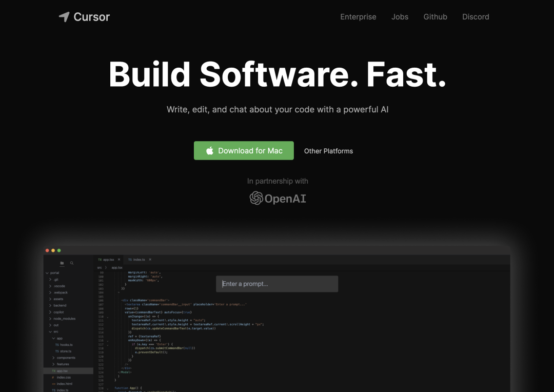
Task: Expand the components folder
Action: (53, 358)
